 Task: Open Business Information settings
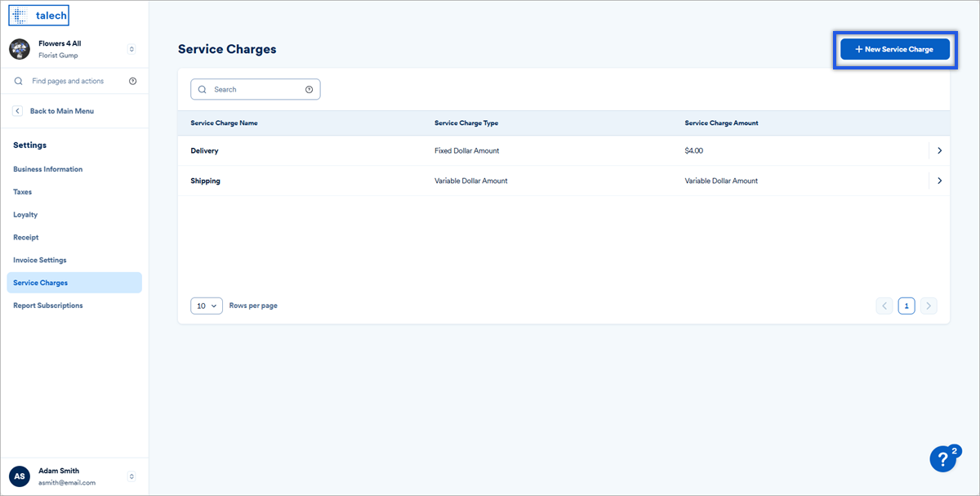coord(47,169)
